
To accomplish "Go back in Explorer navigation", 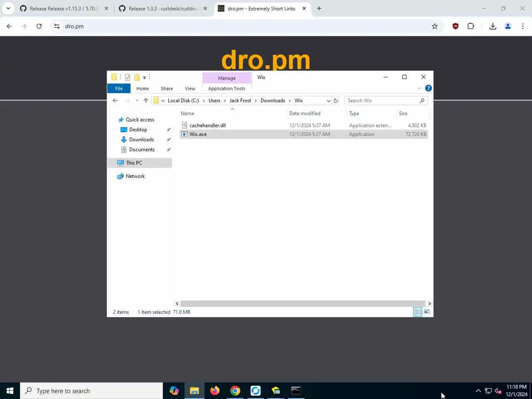I will click(x=116, y=101).
